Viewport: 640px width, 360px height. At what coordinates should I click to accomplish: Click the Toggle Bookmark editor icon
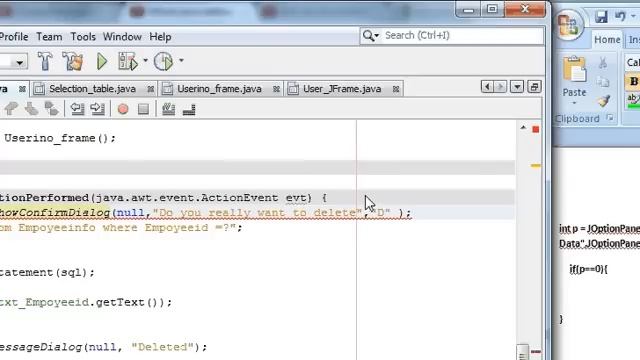[x=51, y=109]
